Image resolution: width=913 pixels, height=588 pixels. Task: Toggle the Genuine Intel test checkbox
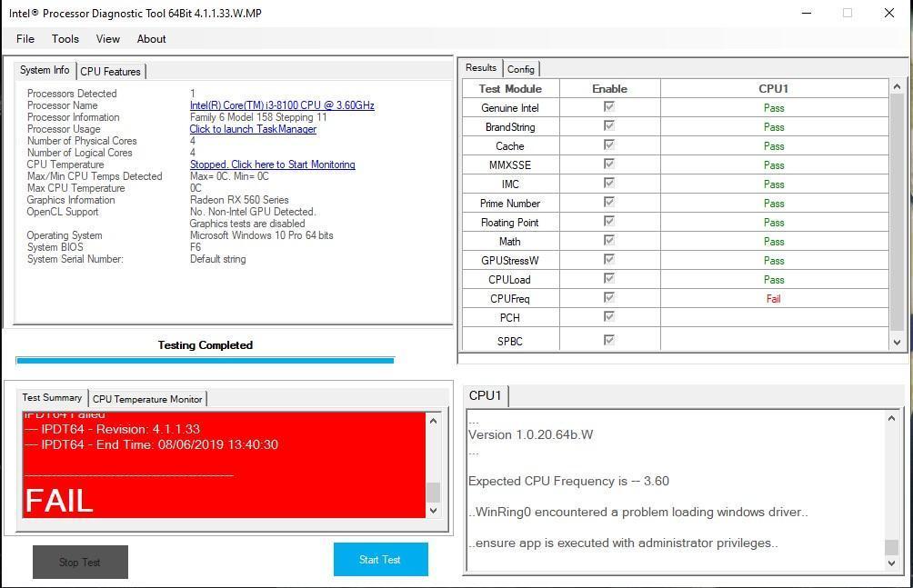pyautogui.click(x=609, y=106)
